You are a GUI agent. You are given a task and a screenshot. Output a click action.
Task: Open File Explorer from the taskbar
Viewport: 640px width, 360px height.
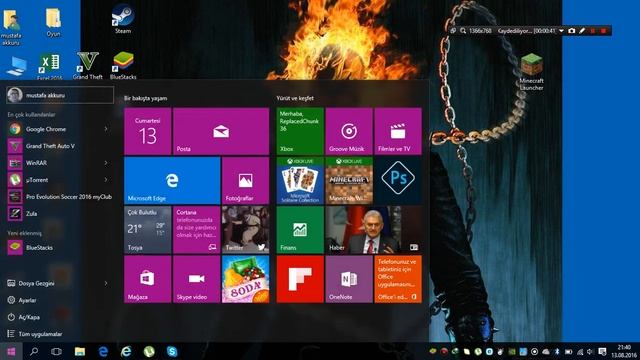pos(80,351)
